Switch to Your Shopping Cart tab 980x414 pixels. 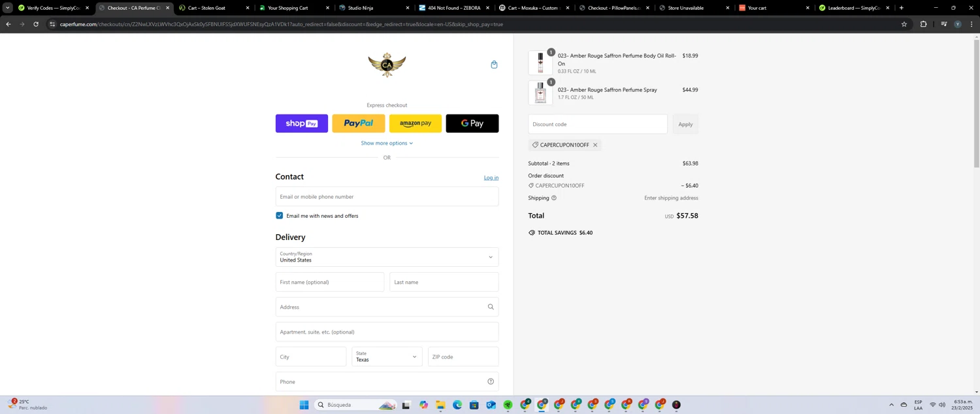[293, 8]
